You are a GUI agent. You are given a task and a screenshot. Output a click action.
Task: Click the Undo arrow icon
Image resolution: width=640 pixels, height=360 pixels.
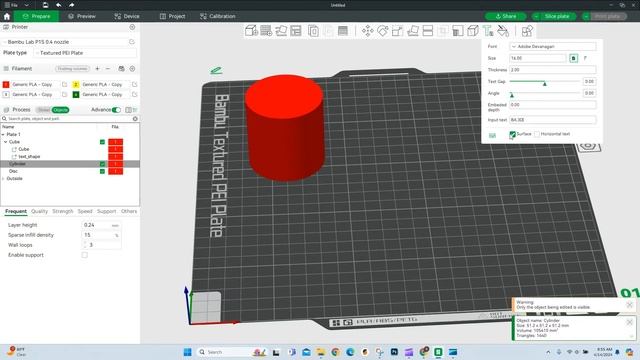tap(59, 5)
